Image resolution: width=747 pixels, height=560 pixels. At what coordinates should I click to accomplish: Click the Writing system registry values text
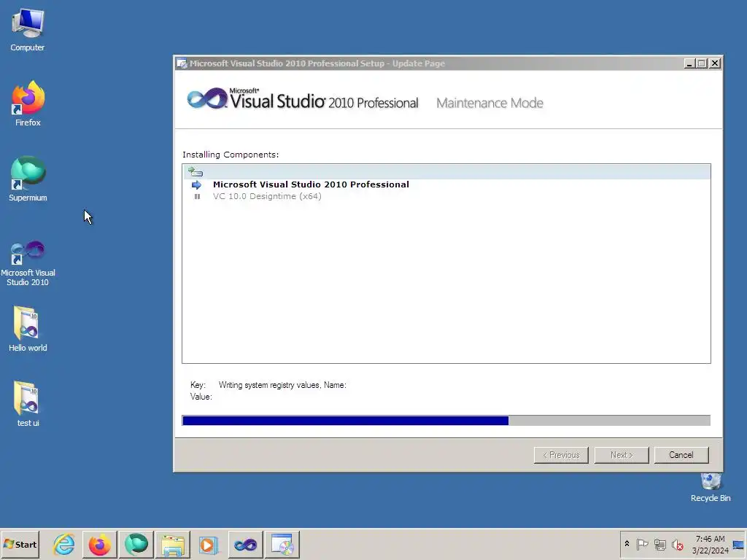coord(282,385)
